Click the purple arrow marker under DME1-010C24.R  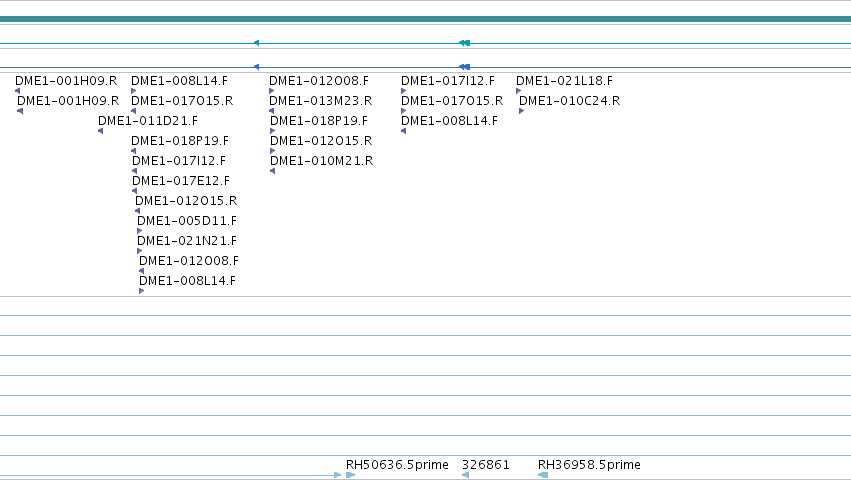522,111
